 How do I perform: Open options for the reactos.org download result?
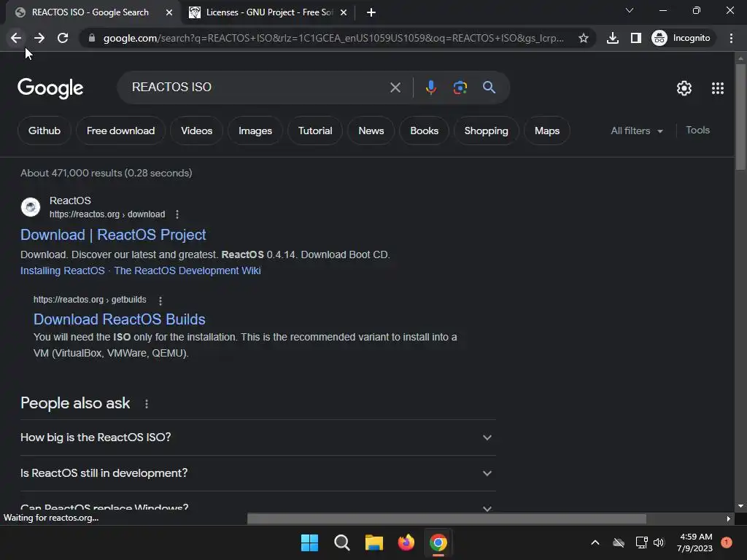tap(177, 215)
